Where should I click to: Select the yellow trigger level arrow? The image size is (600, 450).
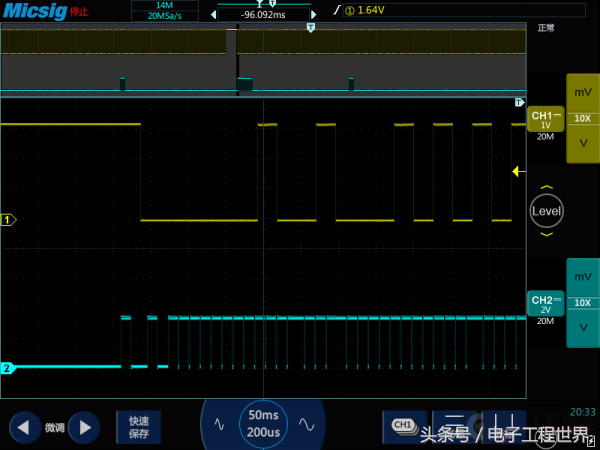pyautogui.click(x=518, y=171)
